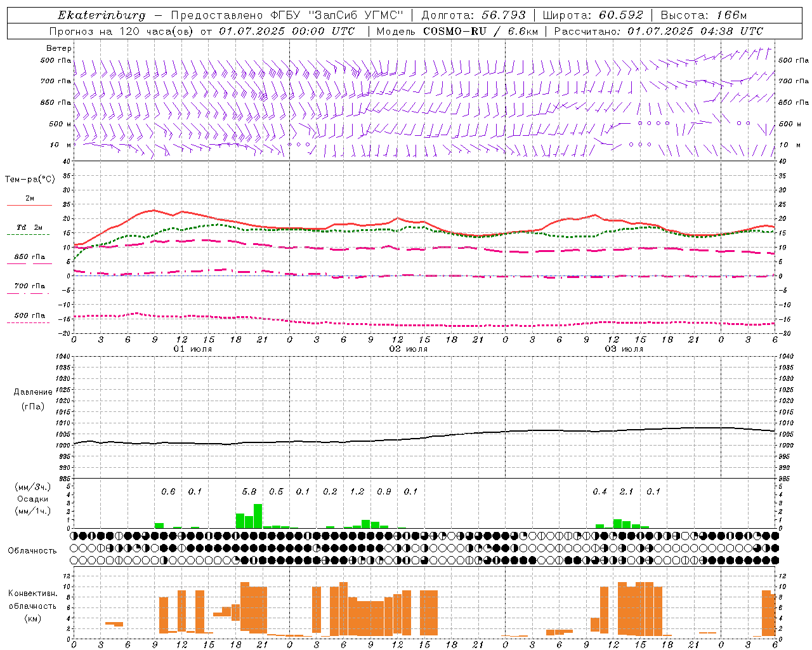Click the 700 гПа temperature legend entry

coord(30,286)
